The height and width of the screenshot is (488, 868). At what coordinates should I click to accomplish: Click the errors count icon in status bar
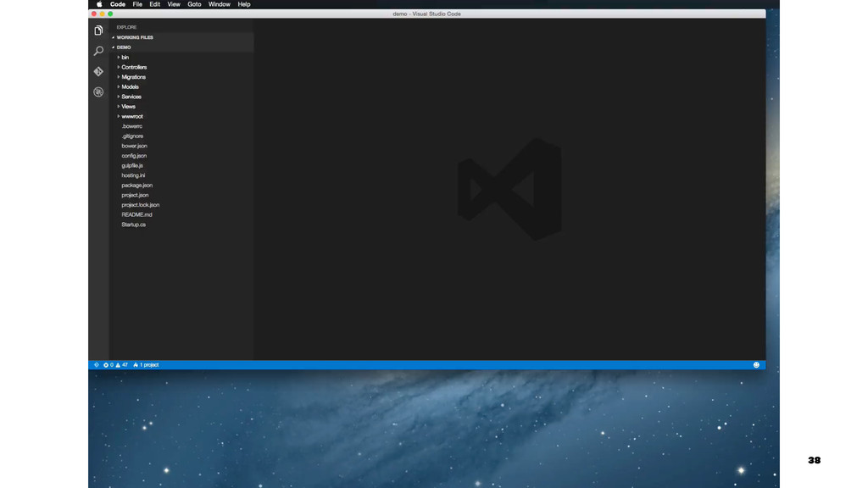click(108, 364)
